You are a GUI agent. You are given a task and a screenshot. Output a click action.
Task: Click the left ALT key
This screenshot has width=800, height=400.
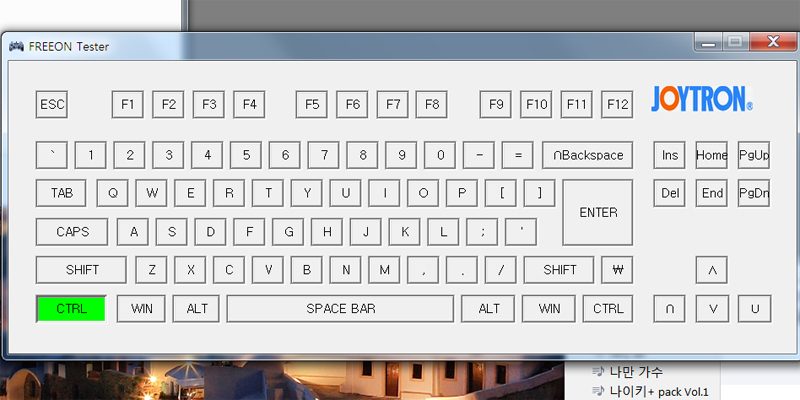point(196,309)
